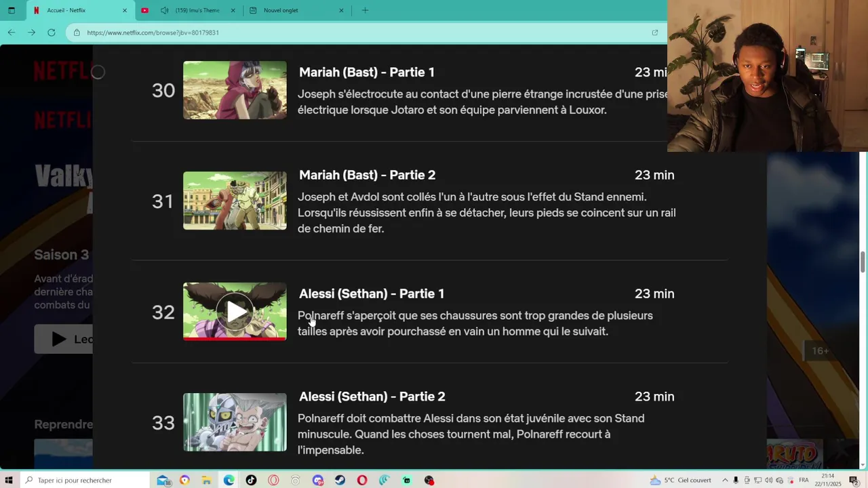Image resolution: width=868 pixels, height=488 pixels.
Task: Play episode 32 via the play button overlay
Action: point(235,312)
